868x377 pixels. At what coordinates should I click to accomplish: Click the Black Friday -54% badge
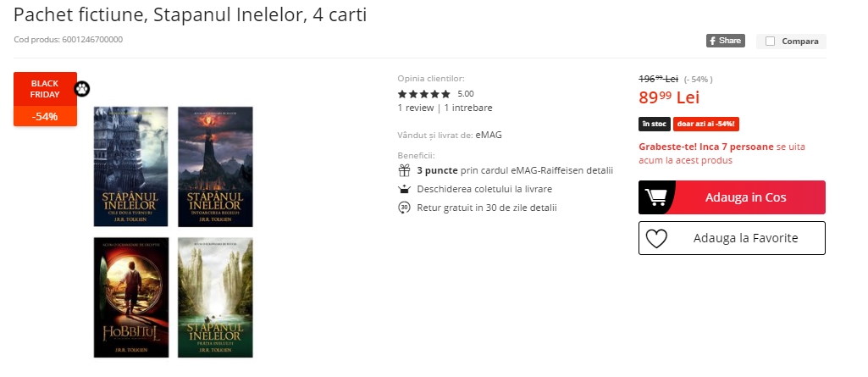click(46, 99)
